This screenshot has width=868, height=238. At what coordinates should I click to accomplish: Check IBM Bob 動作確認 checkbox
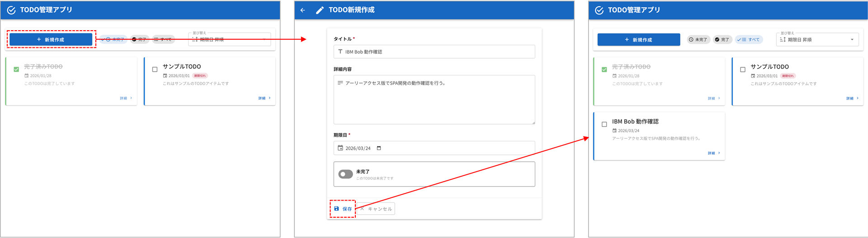(x=604, y=124)
